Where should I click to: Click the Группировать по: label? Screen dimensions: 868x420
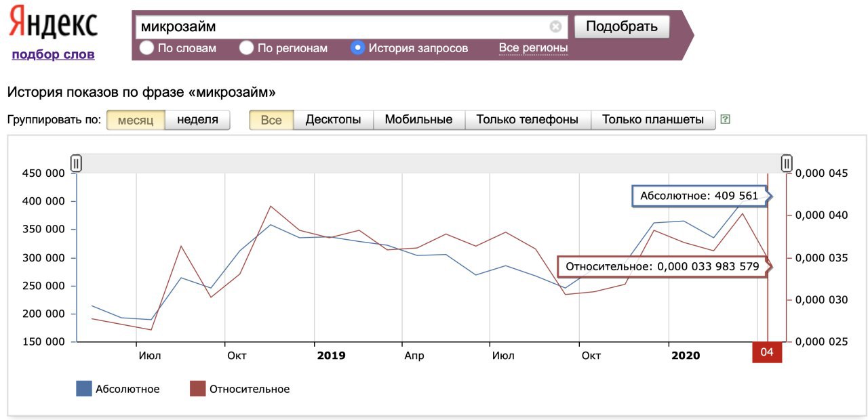click(x=54, y=120)
